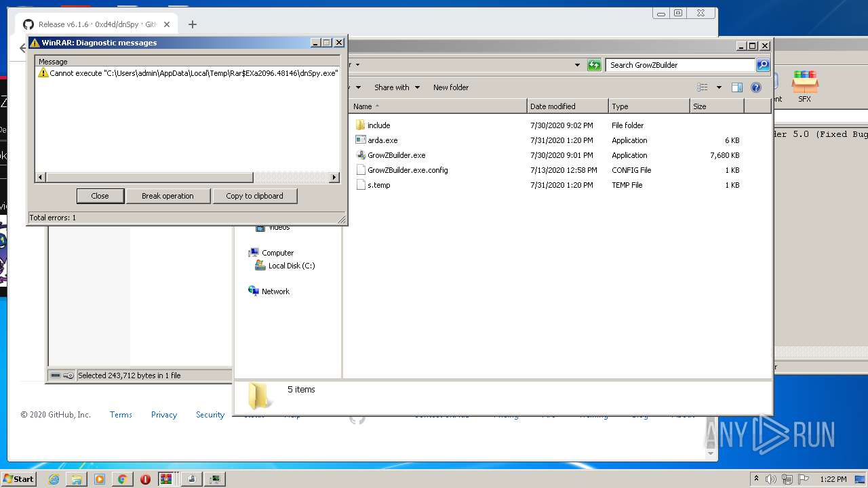Select the s.temp file icon

(x=360, y=185)
